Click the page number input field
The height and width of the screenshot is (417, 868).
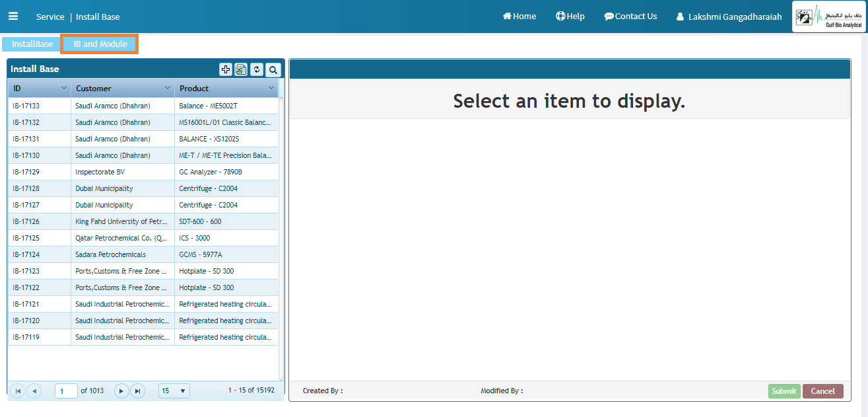tap(66, 391)
